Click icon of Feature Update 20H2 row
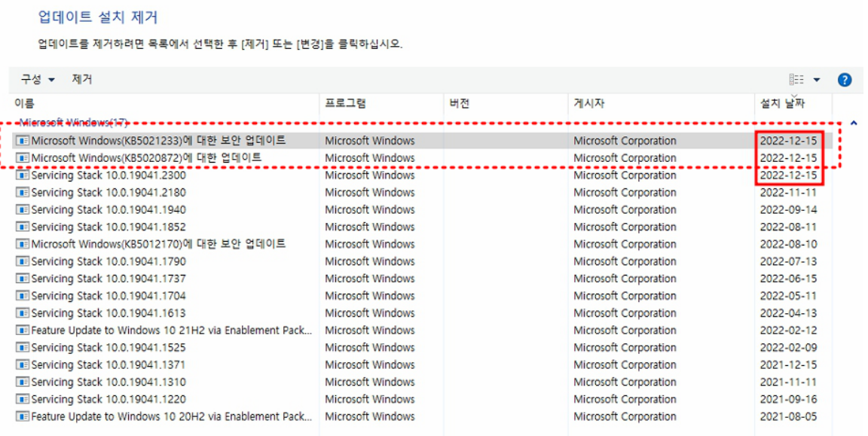The height and width of the screenshot is (436, 868). click(x=23, y=416)
